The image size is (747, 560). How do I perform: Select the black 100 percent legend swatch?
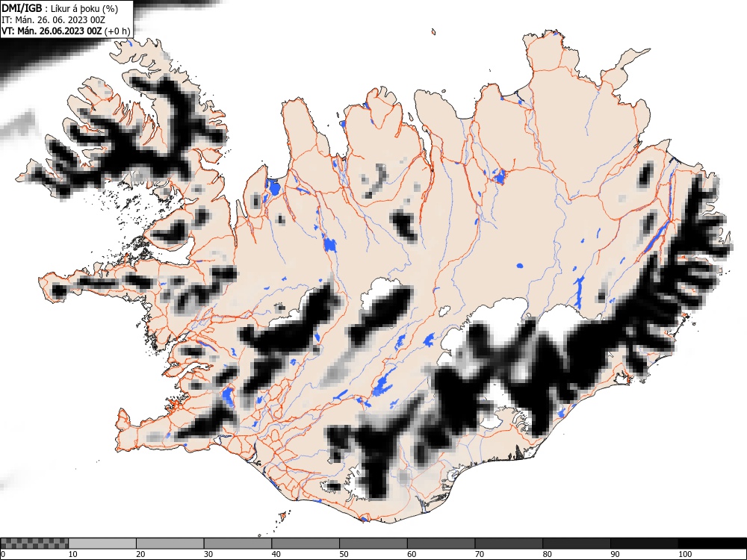712,544
